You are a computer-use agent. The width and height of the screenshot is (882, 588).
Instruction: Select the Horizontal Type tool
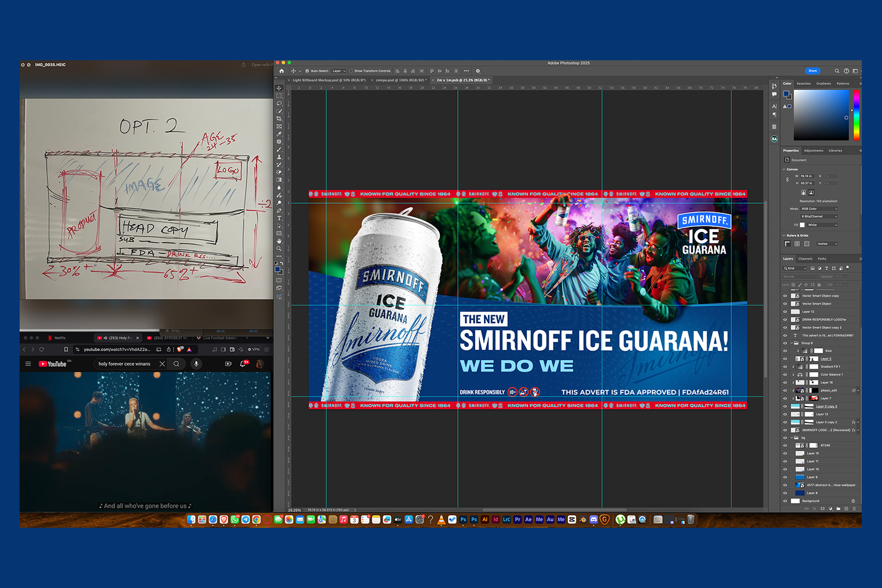pos(279,218)
